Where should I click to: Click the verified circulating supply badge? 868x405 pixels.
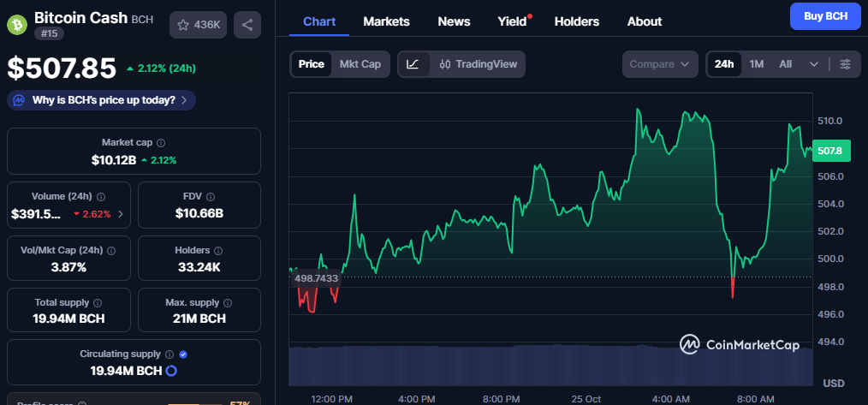coord(184,354)
